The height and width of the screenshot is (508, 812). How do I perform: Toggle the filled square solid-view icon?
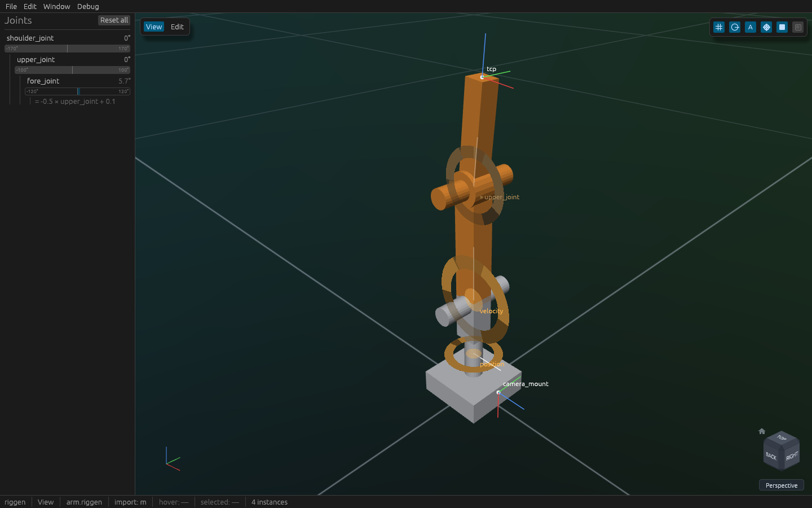pos(782,27)
